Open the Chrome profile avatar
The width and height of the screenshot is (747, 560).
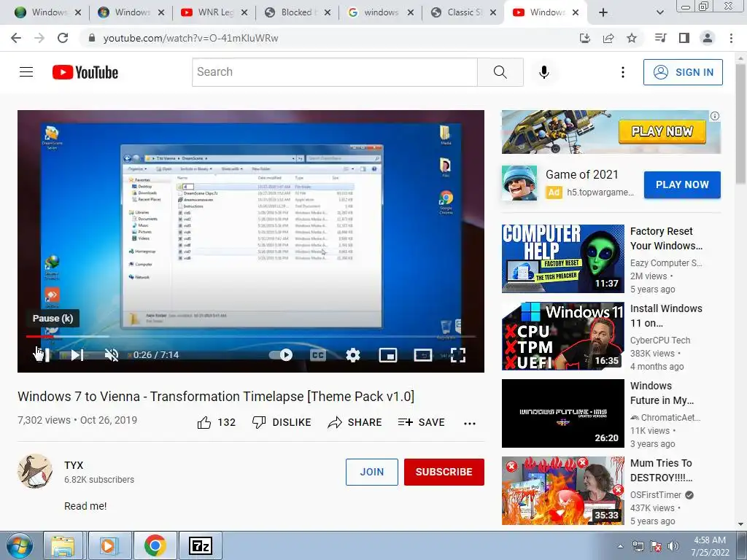(x=708, y=38)
